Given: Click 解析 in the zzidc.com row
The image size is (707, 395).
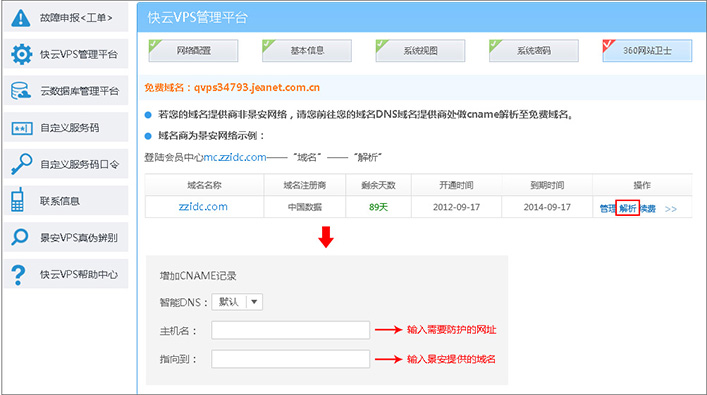Looking at the screenshot, I should [628, 208].
